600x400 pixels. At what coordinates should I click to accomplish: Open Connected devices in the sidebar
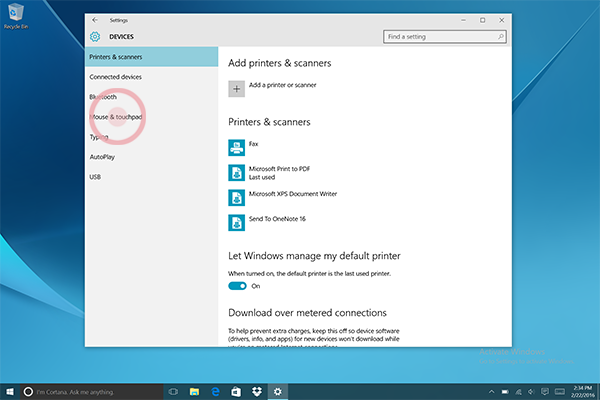click(152, 77)
